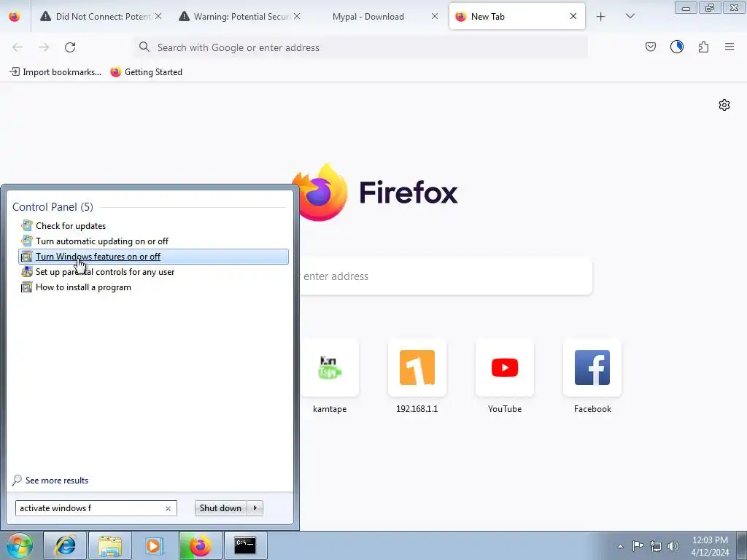Open the Firefox account icon
747x560 pixels.
point(676,47)
